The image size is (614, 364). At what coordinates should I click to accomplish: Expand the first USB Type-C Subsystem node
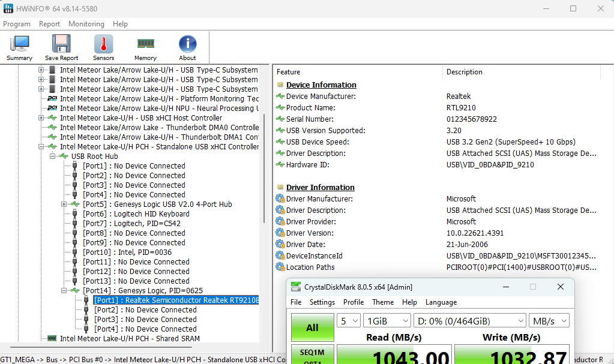pos(41,70)
